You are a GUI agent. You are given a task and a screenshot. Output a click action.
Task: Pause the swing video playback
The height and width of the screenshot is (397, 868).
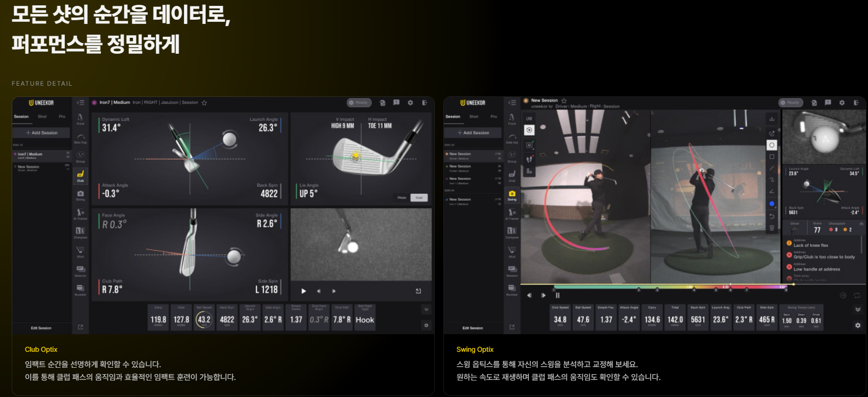[x=558, y=295]
